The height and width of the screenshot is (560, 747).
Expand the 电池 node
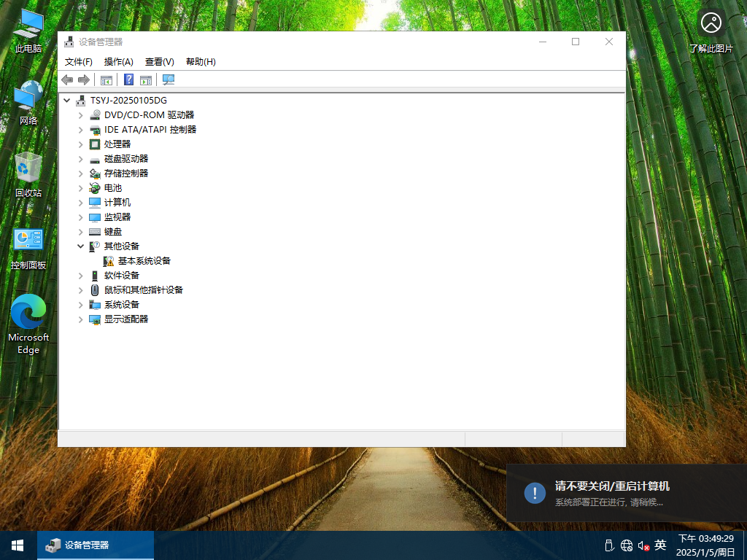[x=80, y=188]
